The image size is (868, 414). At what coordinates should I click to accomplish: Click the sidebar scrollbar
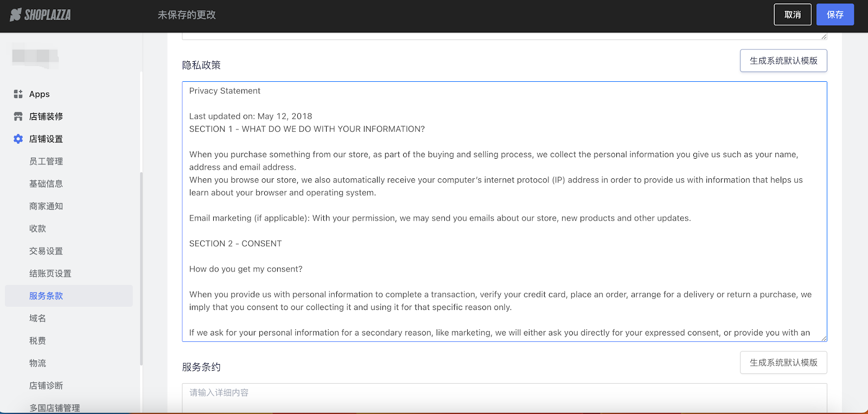[x=141, y=268]
